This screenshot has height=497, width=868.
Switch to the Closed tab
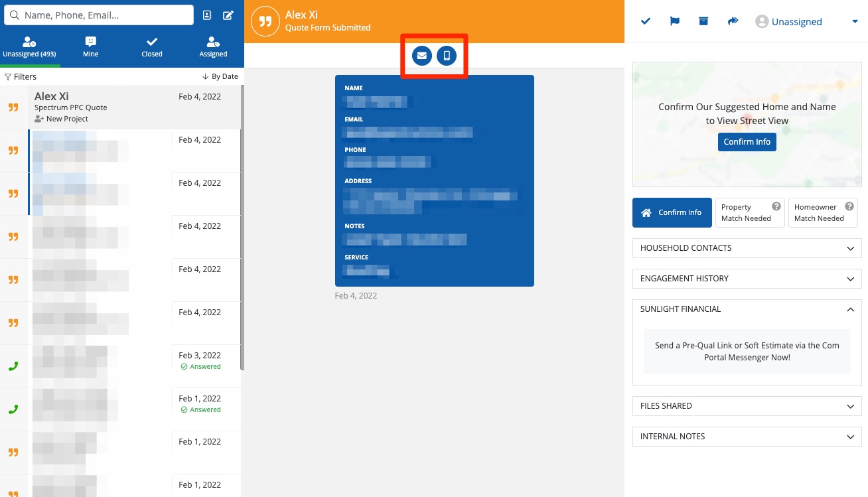152,47
